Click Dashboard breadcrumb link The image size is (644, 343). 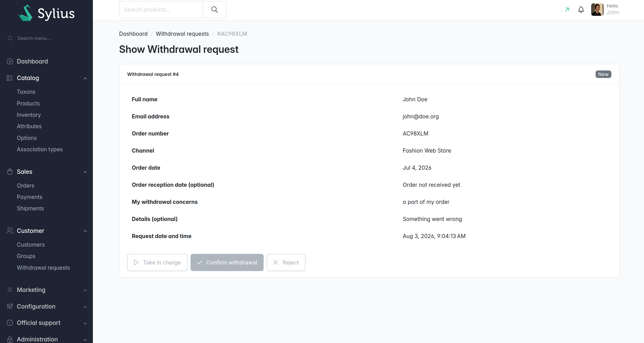[133, 34]
